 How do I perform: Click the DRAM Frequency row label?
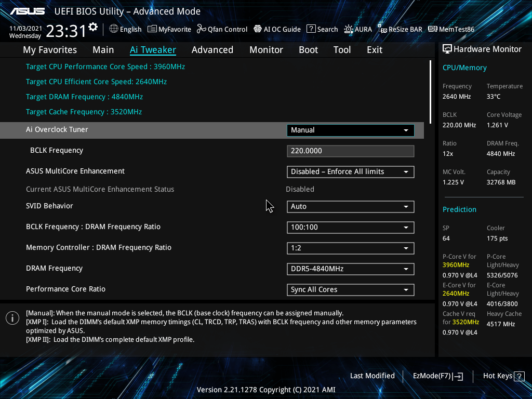point(54,269)
